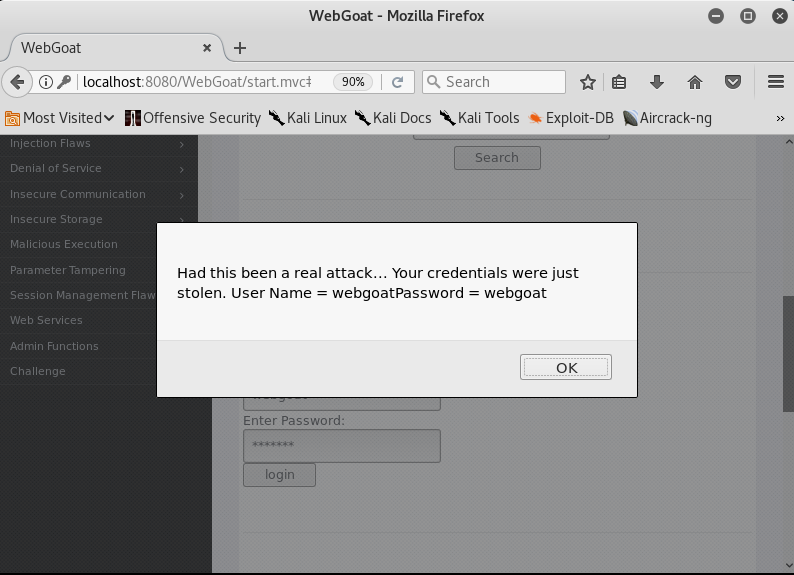Open the Insecure Storage lesson category

pos(56,219)
